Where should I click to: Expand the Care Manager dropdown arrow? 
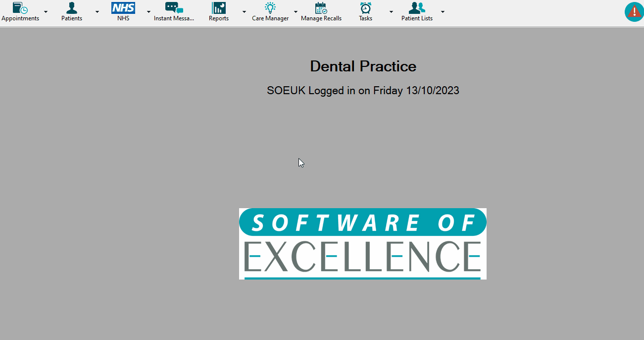[296, 11]
